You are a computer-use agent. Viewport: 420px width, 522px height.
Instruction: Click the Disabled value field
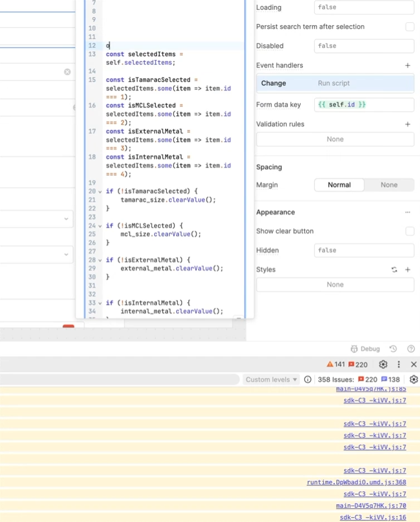click(364, 46)
